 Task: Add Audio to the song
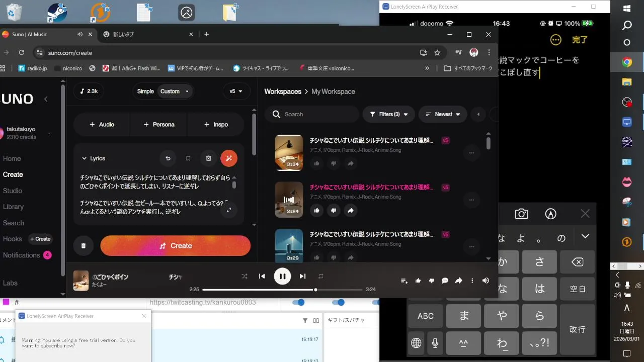tap(102, 124)
